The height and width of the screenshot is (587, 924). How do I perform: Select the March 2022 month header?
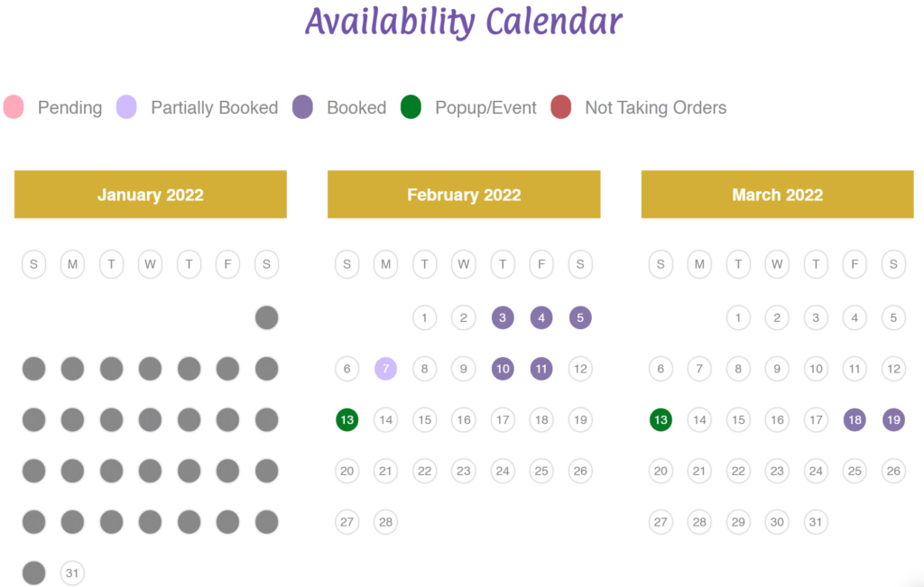[777, 195]
